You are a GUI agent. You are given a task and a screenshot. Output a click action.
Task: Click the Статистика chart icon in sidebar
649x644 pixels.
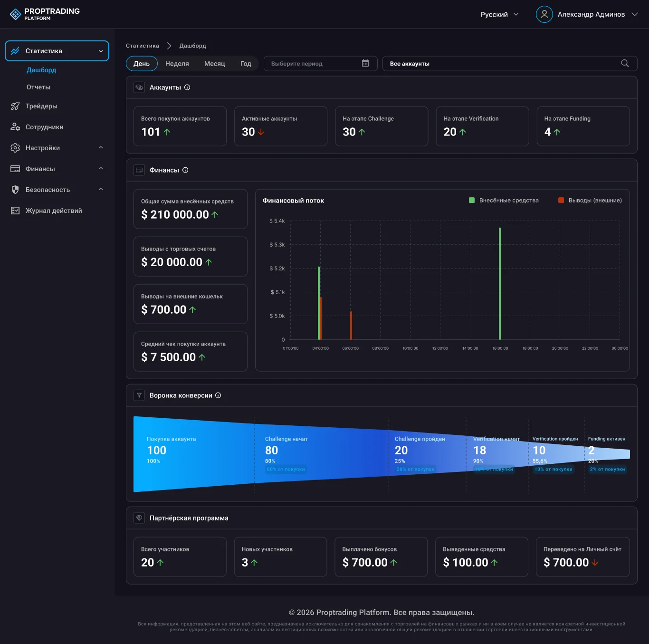(15, 51)
